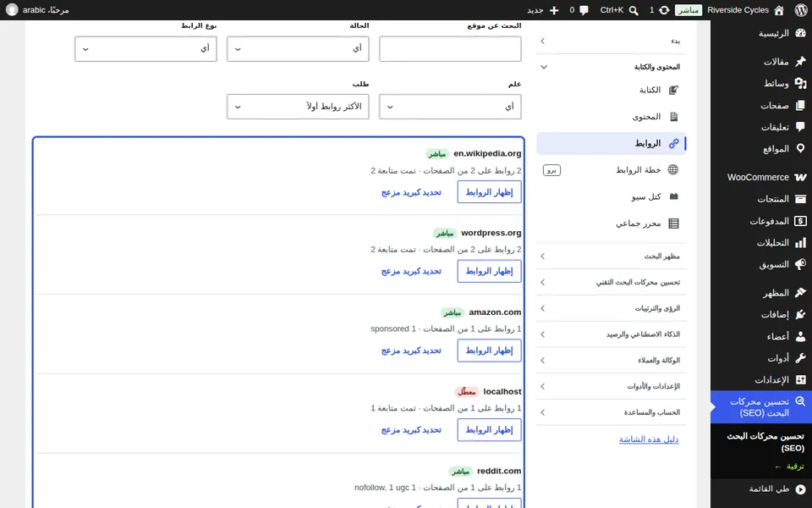
Task: Show links for localhost
Action: 489,430
